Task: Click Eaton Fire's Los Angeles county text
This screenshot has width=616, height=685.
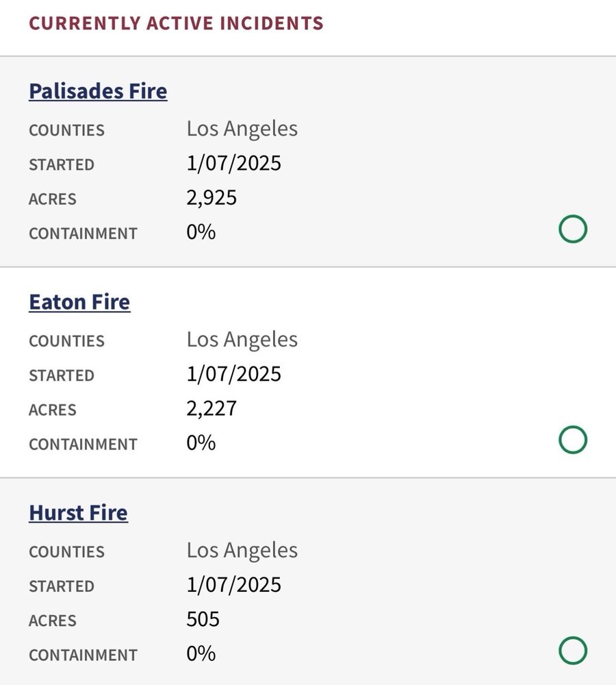Action: point(242,340)
